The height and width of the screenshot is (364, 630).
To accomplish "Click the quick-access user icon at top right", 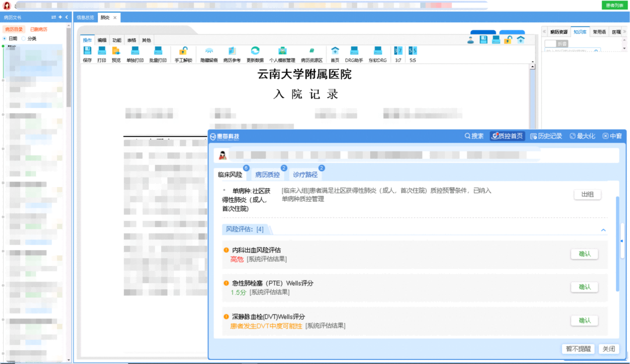I will [471, 40].
